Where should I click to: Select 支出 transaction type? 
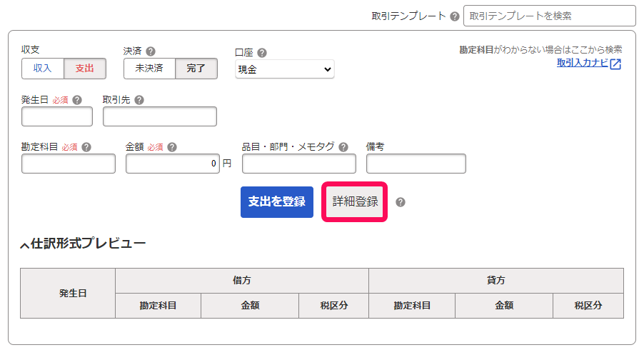click(85, 69)
